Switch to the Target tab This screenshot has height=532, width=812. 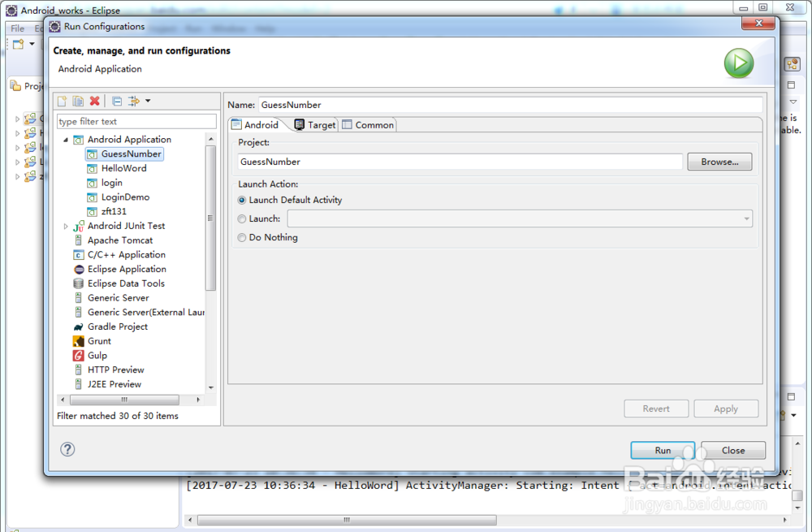[x=315, y=125]
